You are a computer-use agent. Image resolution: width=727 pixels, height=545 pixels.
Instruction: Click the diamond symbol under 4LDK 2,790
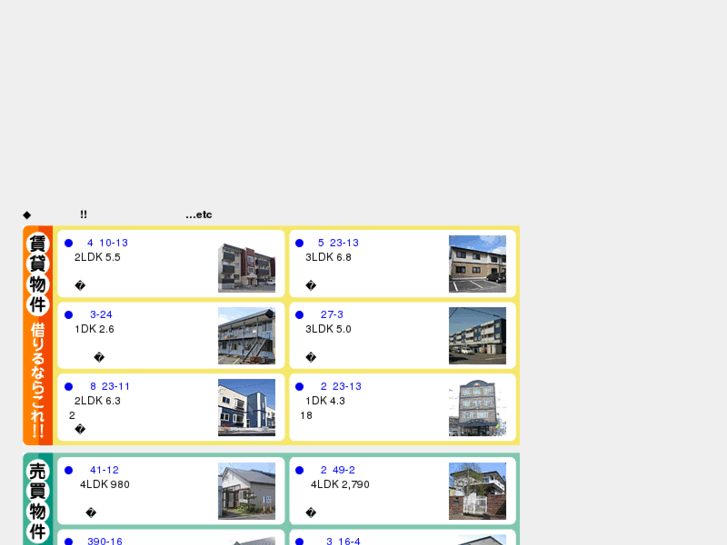[x=311, y=513]
